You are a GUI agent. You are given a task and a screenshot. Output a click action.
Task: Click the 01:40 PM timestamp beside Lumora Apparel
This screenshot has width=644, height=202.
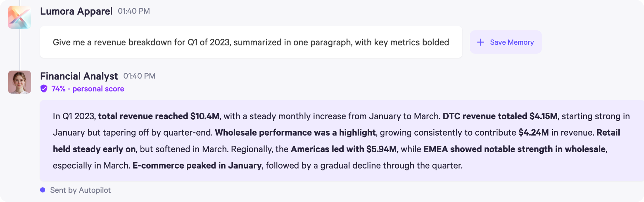(134, 11)
